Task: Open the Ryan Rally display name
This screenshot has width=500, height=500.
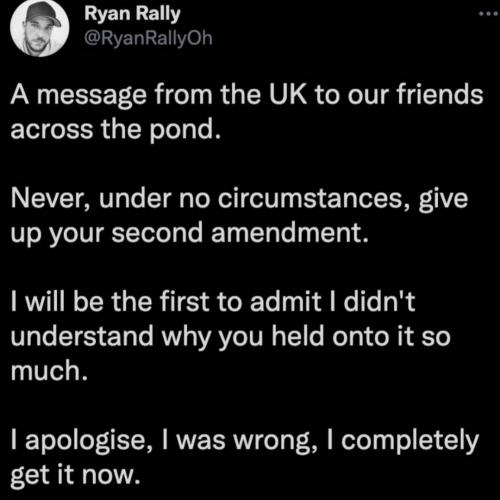Action: coord(132,15)
